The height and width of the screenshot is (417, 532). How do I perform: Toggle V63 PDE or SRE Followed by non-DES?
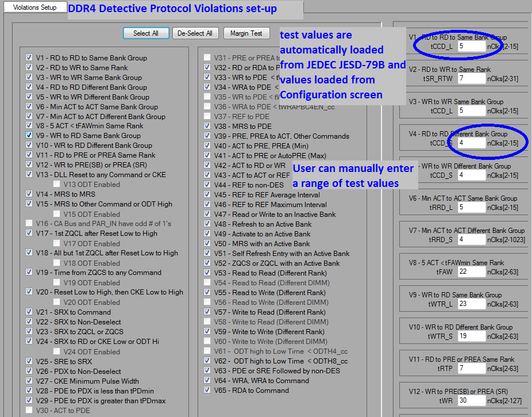pyautogui.click(x=207, y=370)
